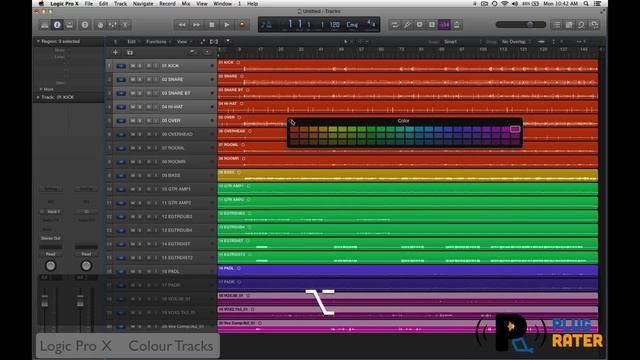Image resolution: width=640 pixels, height=360 pixels.
Task: Open the Library panel from the toolbar
Action: (44, 25)
